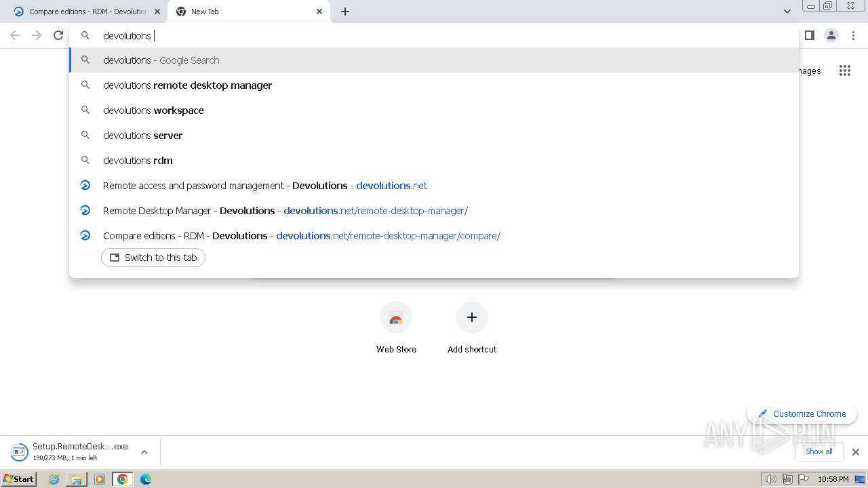Launch Microsoft Edge from taskbar
The height and width of the screenshot is (488, 868).
(146, 479)
